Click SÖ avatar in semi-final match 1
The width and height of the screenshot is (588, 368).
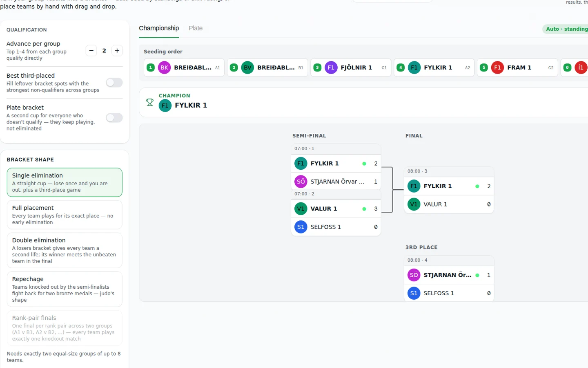click(x=301, y=182)
